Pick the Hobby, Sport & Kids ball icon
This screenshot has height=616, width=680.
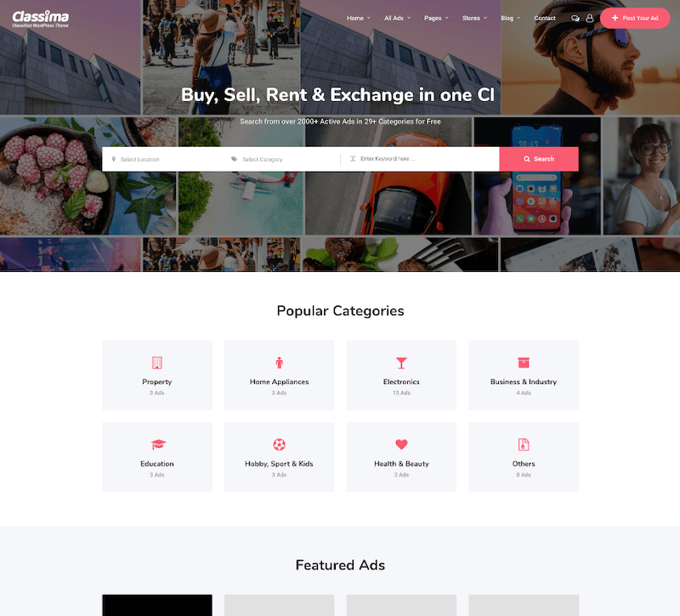click(279, 444)
